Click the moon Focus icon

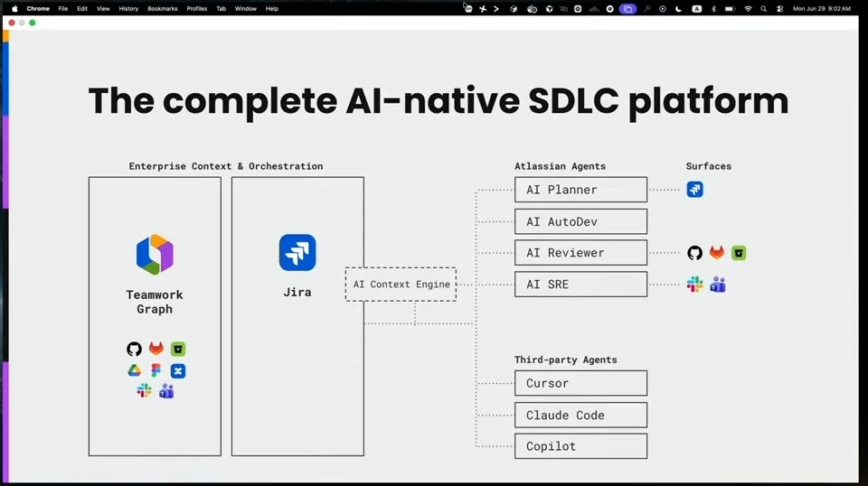tap(679, 9)
